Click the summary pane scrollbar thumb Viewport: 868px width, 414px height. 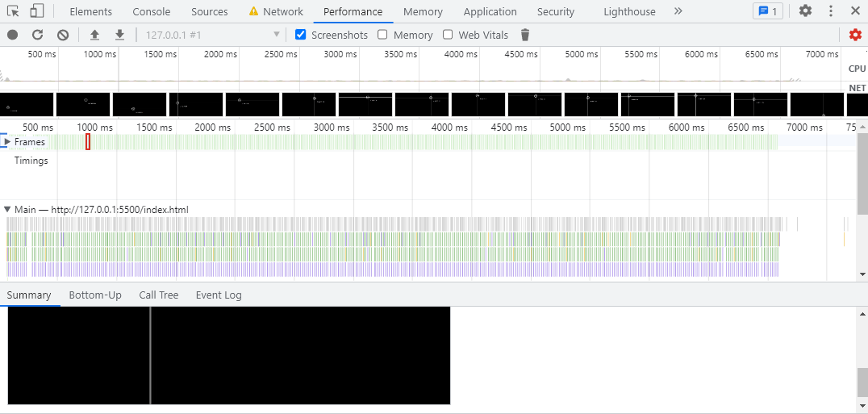pos(862,382)
